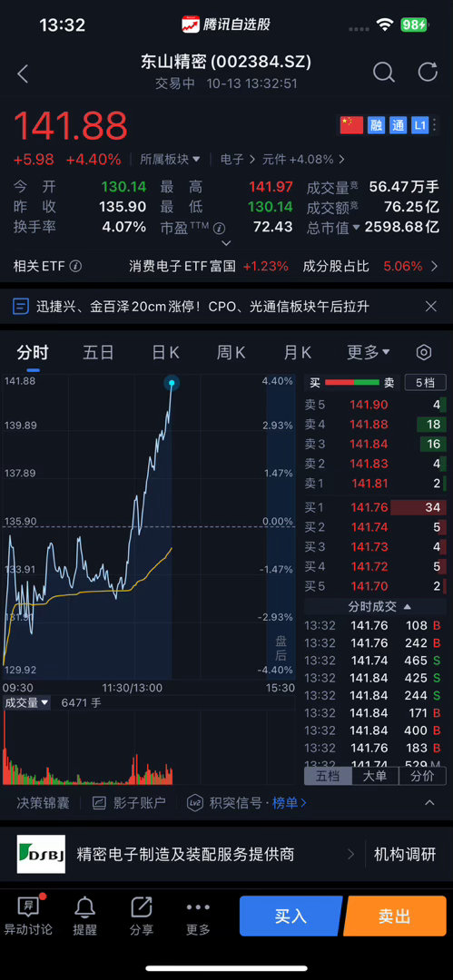Open the 更多 chart period dropdown

click(369, 352)
